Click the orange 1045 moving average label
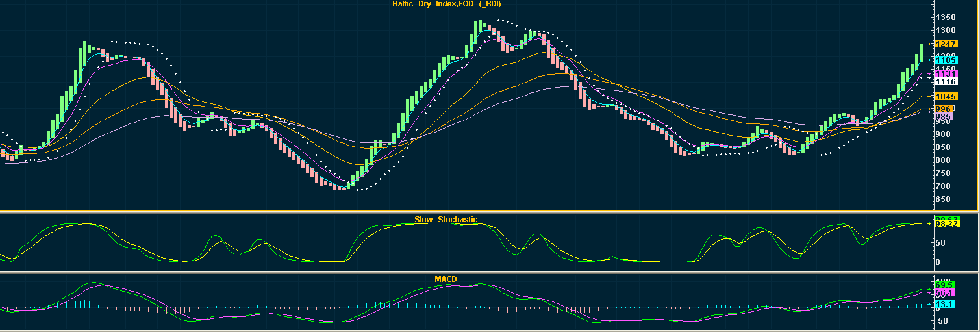Viewport: 980px width, 332px height. point(946,96)
